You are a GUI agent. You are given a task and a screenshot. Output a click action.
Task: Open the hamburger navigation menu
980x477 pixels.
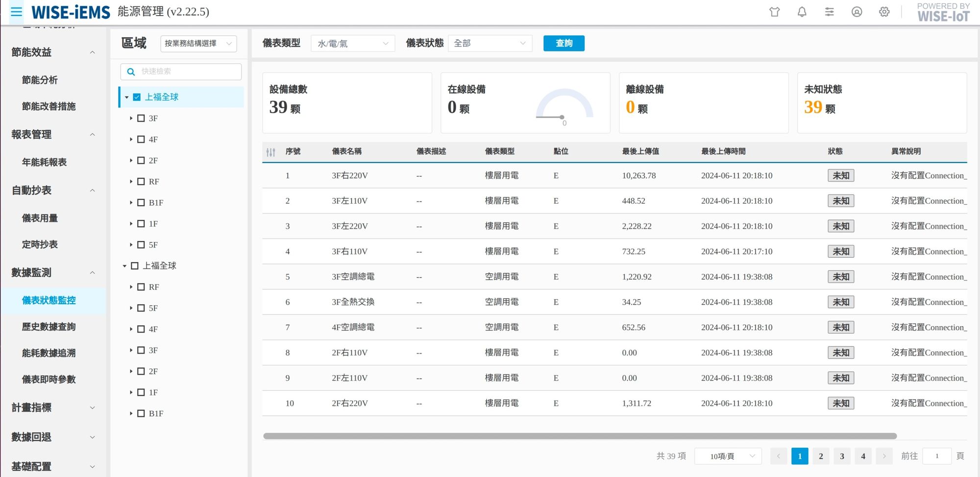[17, 12]
